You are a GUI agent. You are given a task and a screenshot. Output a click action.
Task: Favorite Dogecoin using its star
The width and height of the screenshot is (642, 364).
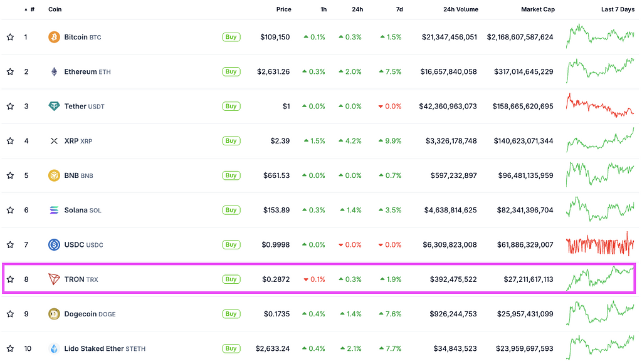click(x=10, y=314)
